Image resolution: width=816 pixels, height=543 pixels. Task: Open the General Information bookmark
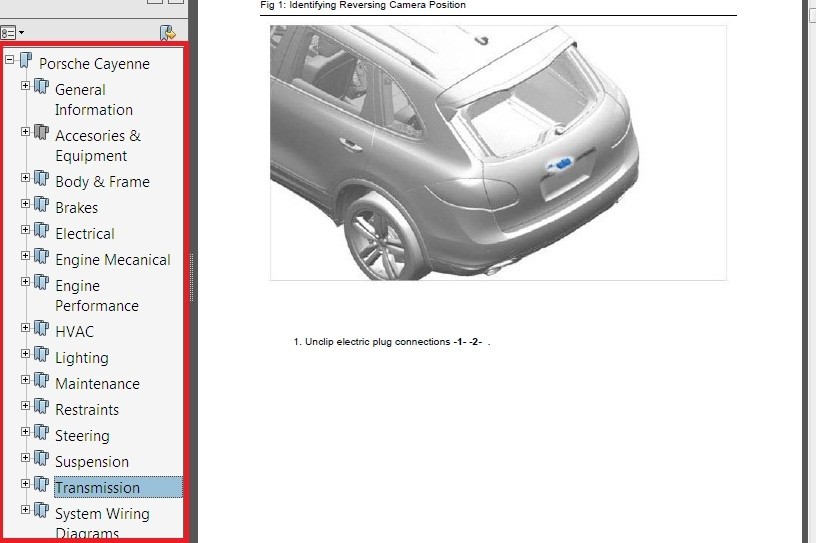[94, 100]
